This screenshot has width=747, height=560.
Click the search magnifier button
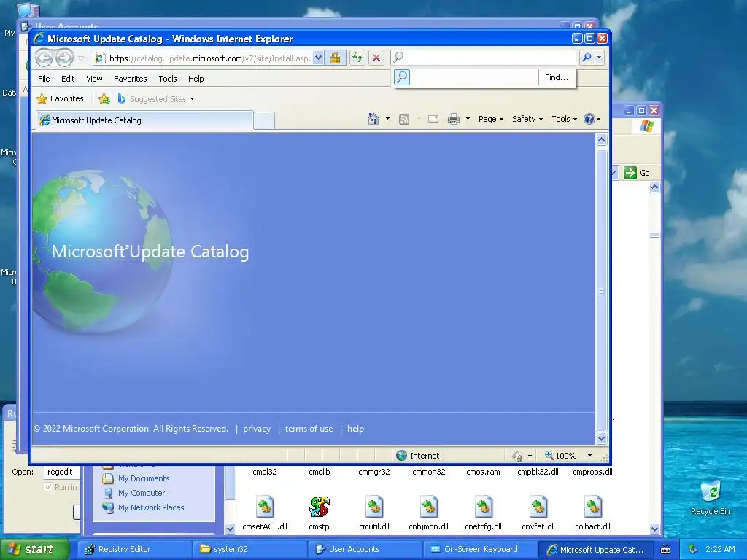click(x=587, y=58)
